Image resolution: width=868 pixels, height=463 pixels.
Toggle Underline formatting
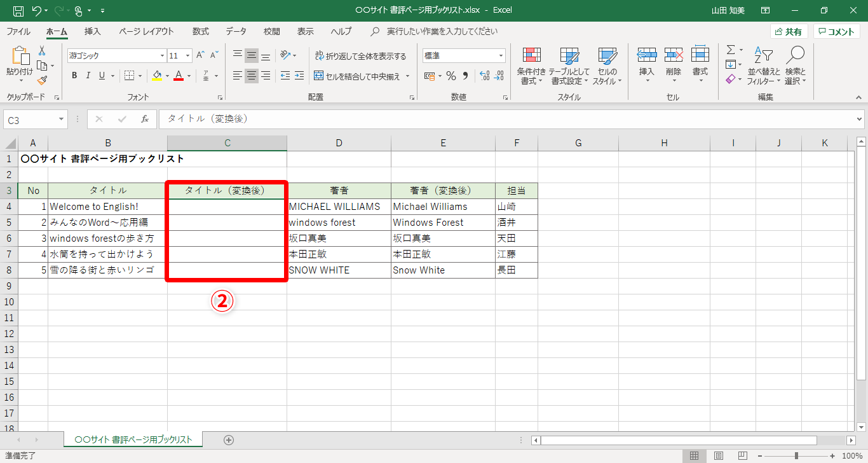point(102,76)
